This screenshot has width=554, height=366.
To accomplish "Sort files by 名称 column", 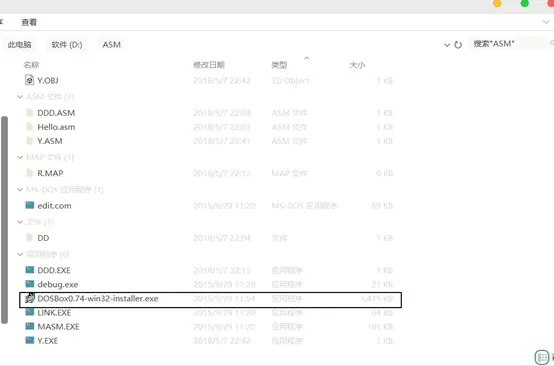I will 31,65.
